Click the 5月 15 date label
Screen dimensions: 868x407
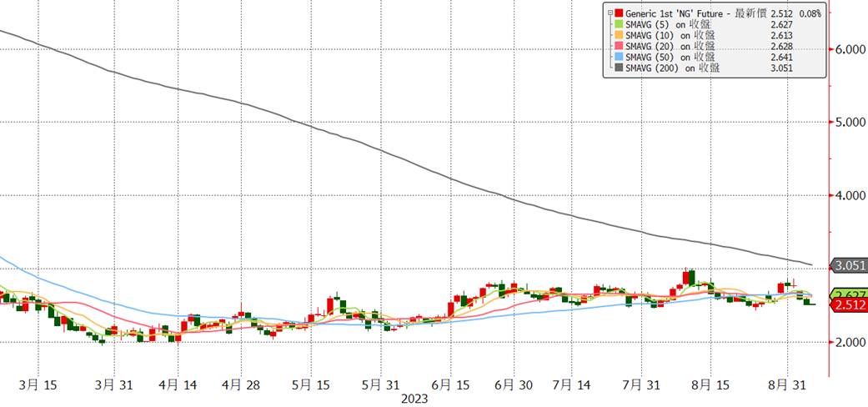click(x=310, y=385)
